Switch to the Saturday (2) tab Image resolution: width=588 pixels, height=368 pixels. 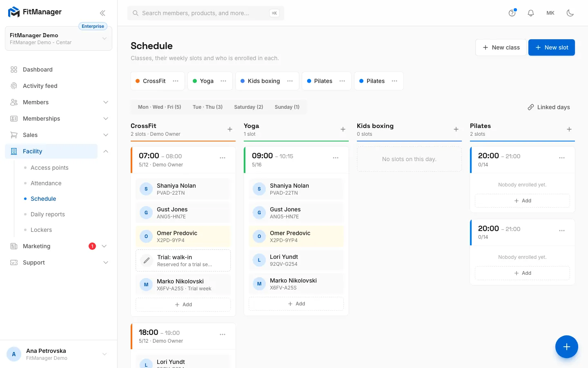pos(249,107)
